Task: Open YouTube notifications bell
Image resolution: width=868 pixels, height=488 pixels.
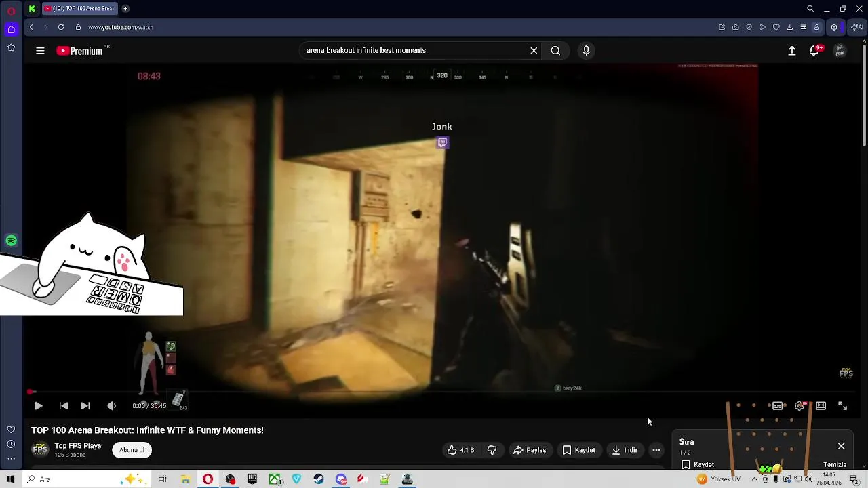Action: [814, 51]
